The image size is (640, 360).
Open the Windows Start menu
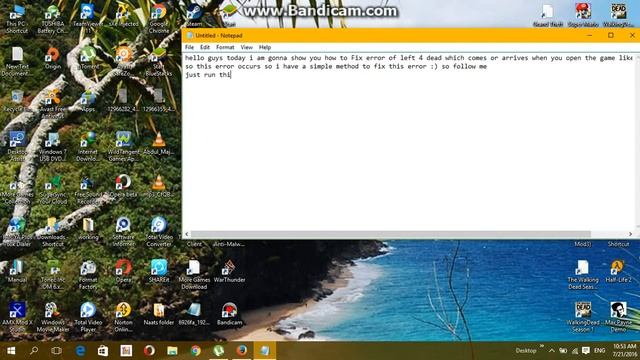11,351
